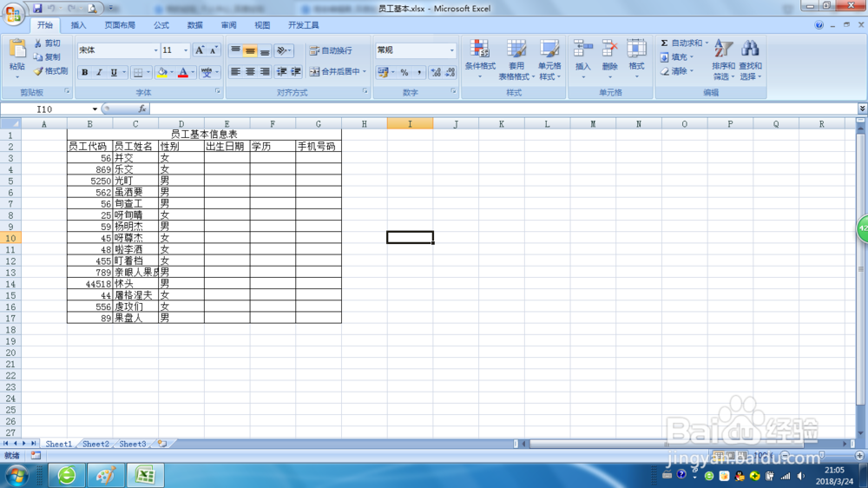This screenshot has height=488, width=868.
Task: Click the Office button logo
Action: (13, 14)
